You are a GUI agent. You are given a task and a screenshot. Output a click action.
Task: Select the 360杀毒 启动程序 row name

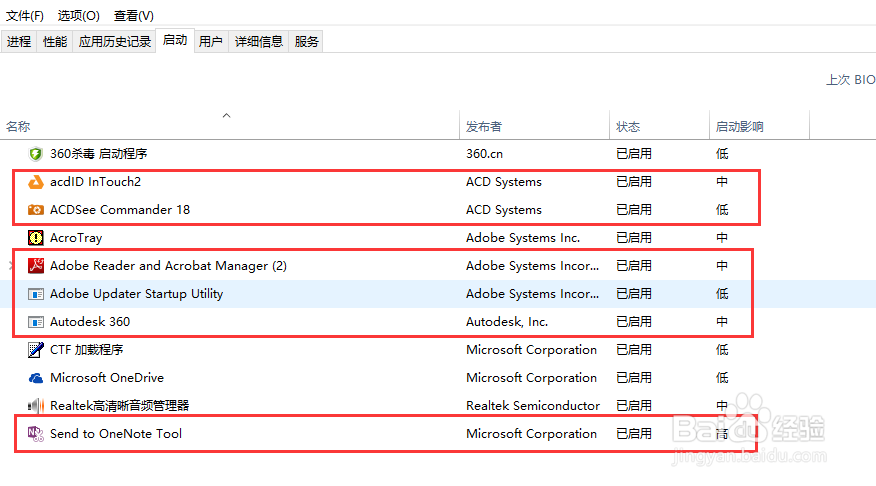(x=98, y=154)
